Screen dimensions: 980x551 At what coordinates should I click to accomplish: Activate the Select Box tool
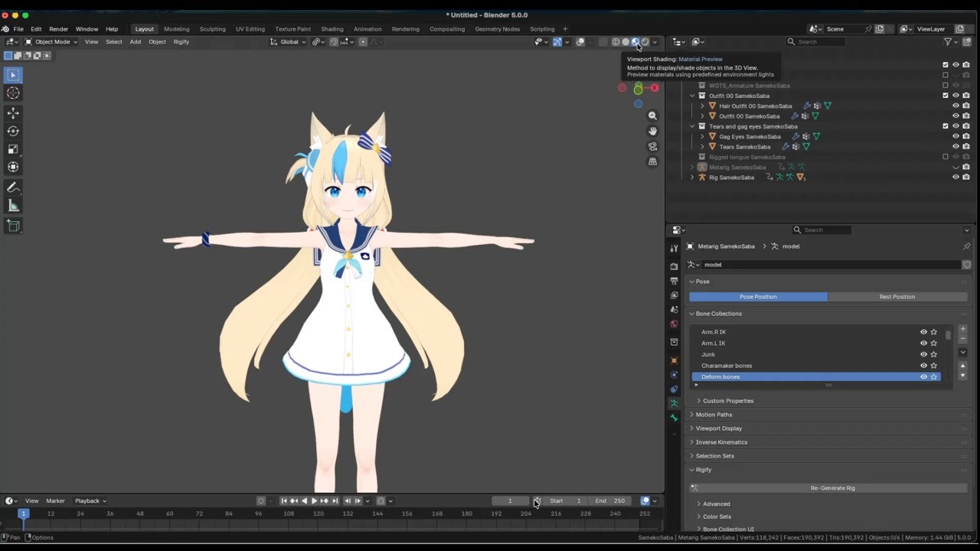click(13, 75)
